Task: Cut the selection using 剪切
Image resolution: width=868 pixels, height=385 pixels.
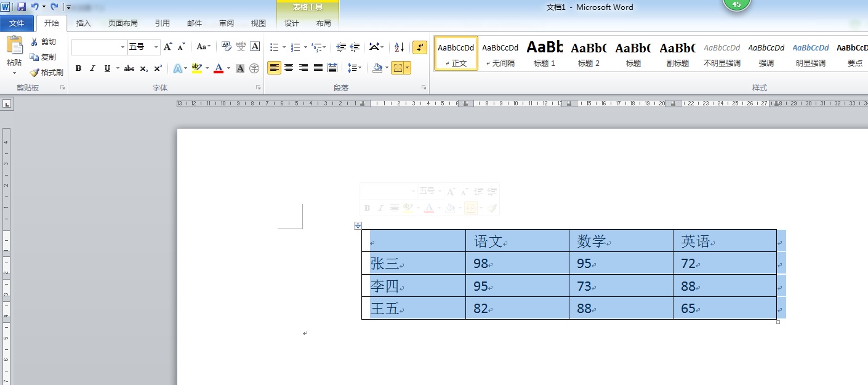Action: click(43, 42)
